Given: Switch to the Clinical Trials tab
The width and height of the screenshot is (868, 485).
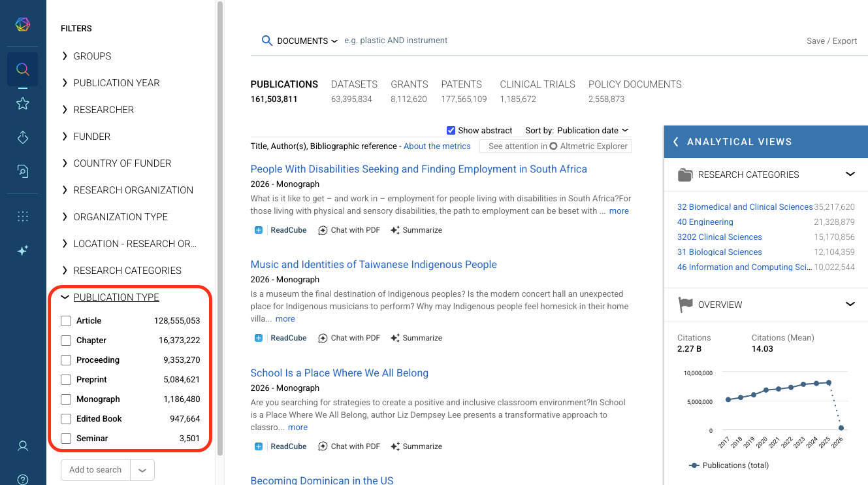Looking at the screenshot, I should pyautogui.click(x=537, y=84).
